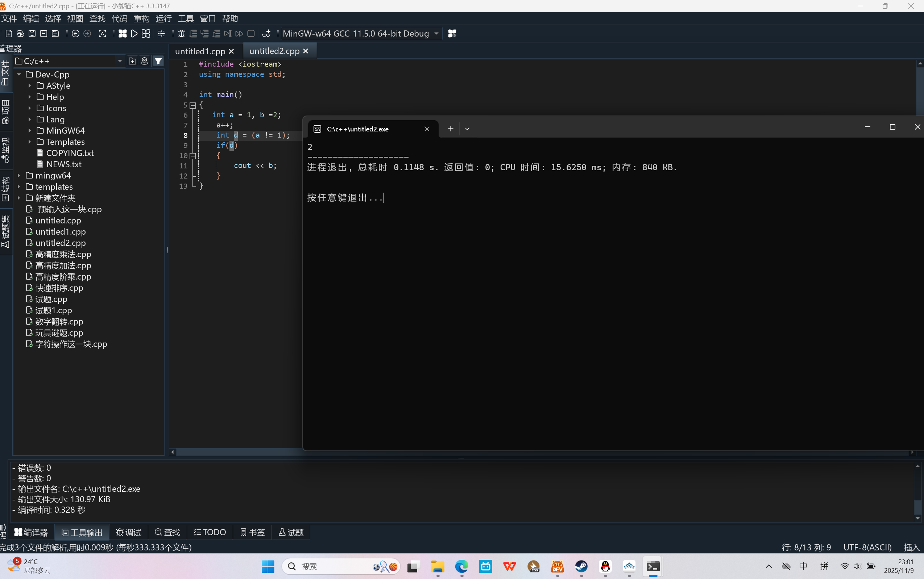Click the new file toolbar icon

pyautogui.click(x=9, y=34)
